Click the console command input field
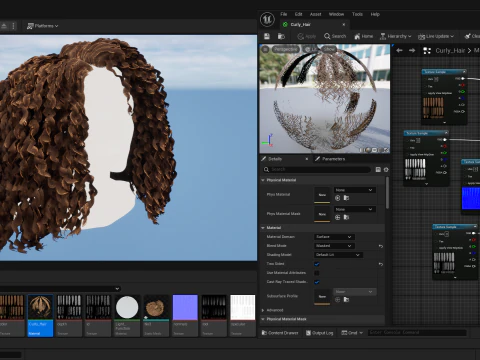This screenshot has height=360, width=480. point(417,333)
